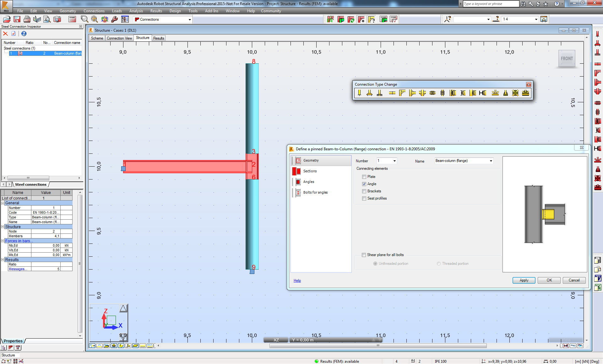The width and height of the screenshot is (603, 364).
Task: Click the XZ view plane button
Action: (276, 340)
